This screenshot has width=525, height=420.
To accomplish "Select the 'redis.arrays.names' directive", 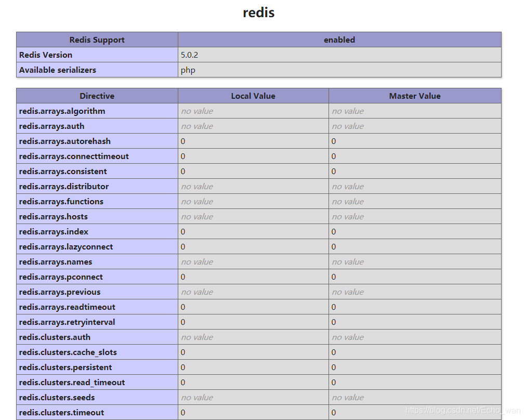I will (56, 262).
